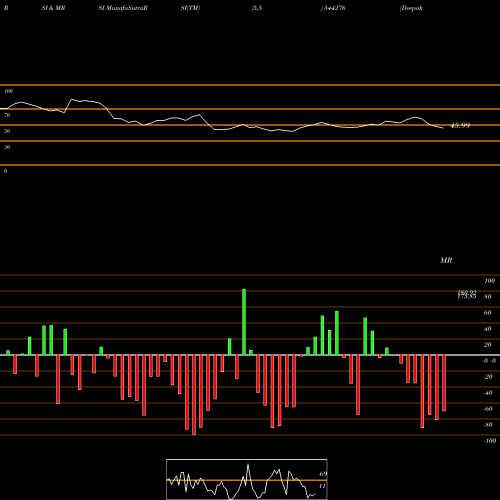Click the MR axis label 100
Image resolution: width=500 pixels, height=500 pixels.
(489, 281)
